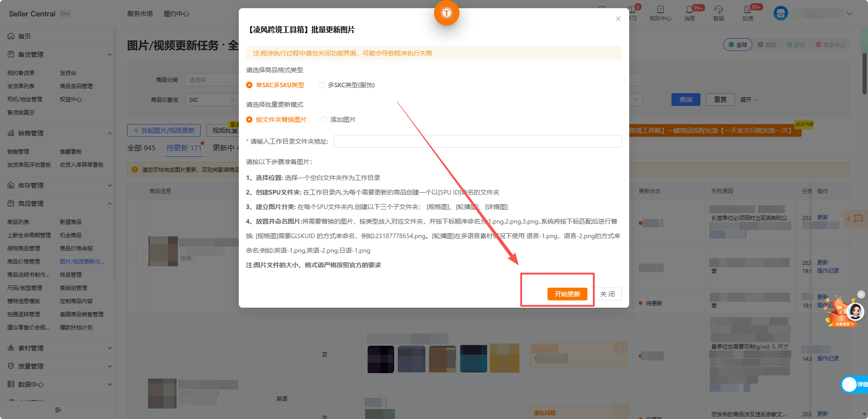The height and width of the screenshot is (419, 868).
Task: Click the blue 弹窗 floating bubble
Action: (x=854, y=384)
